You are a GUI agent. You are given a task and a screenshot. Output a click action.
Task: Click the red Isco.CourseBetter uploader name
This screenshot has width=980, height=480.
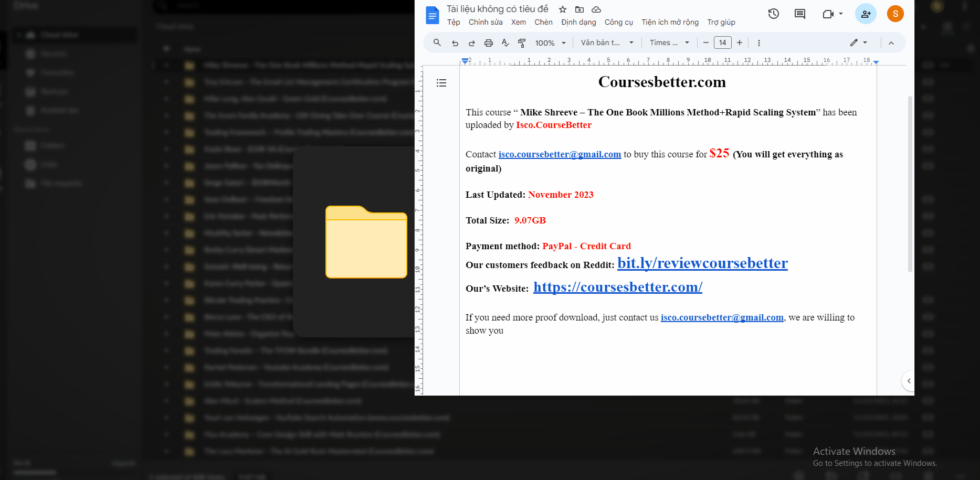[x=554, y=125]
